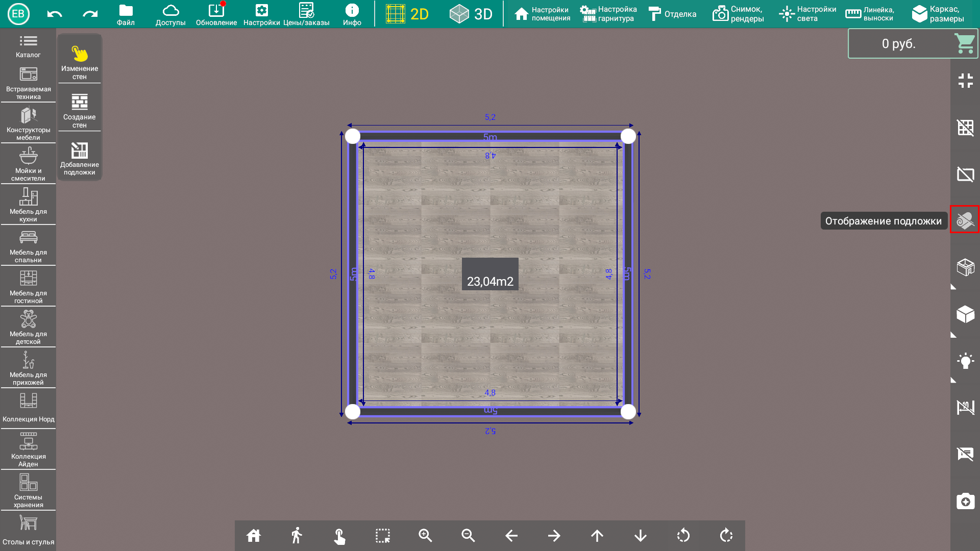
Task: Open Цены/заказы menu
Action: pyautogui.click(x=306, y=14)
